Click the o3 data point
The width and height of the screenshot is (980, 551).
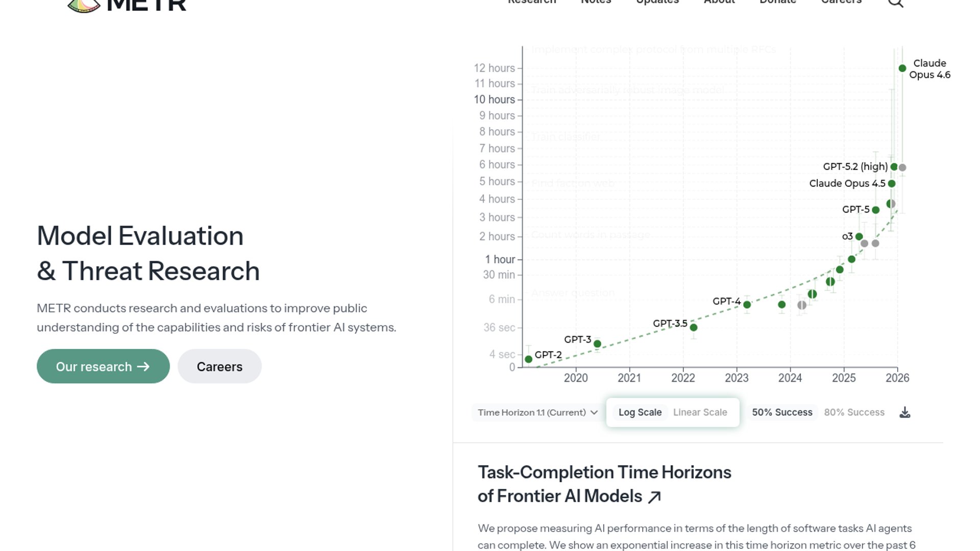coord(859,237)
